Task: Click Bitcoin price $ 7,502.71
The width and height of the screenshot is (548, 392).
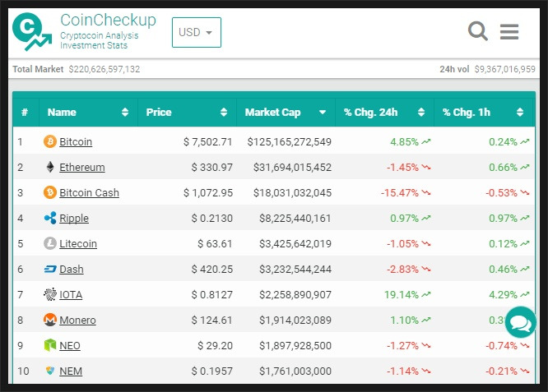Action: [x=208, y=141]
